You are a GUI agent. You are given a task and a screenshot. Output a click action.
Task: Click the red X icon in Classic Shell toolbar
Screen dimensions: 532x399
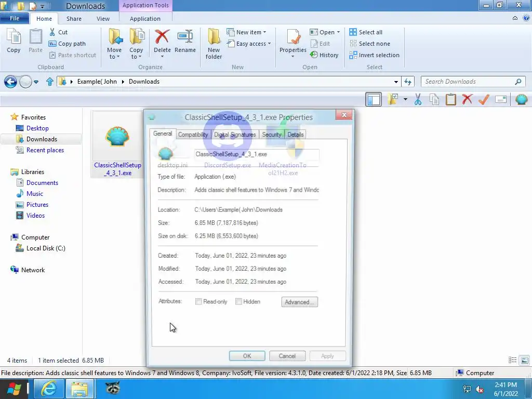click(467, 99)
